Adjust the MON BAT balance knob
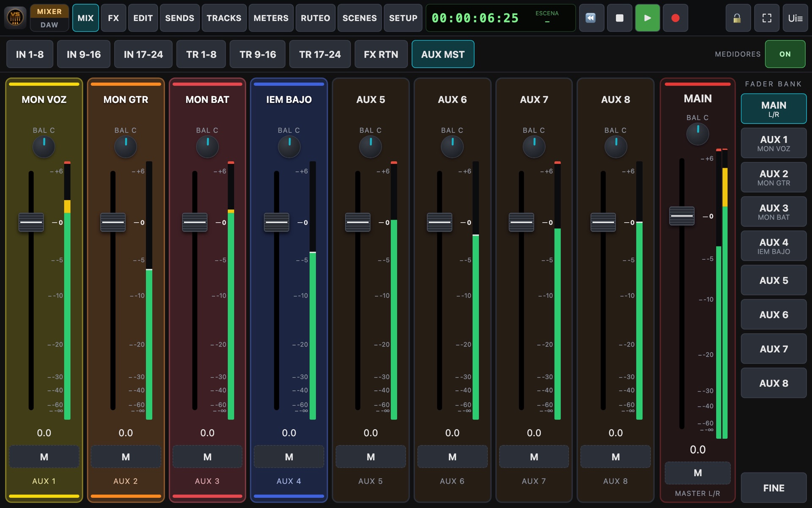 tap(207, 147)
